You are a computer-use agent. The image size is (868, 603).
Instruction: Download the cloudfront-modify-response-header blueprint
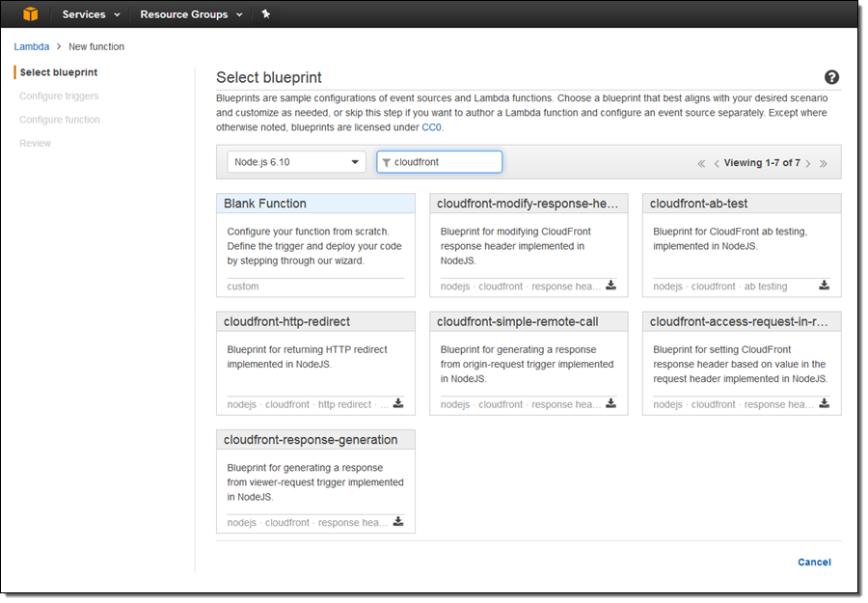point(610,286)
